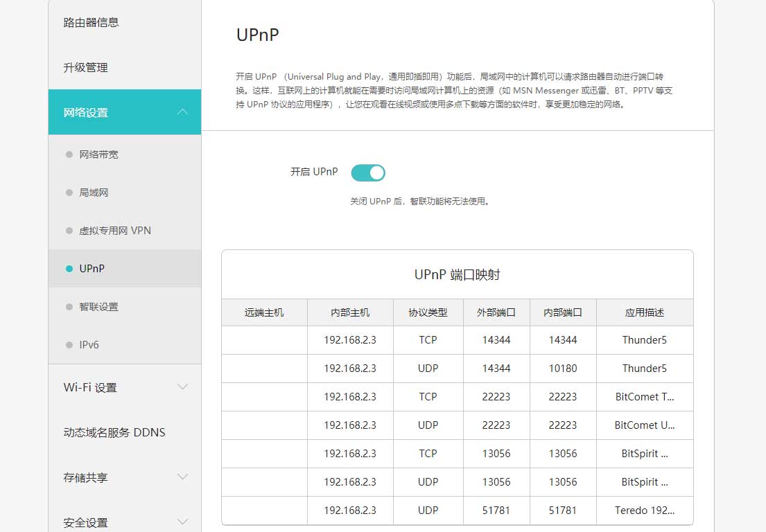Image resolution: width=766 pixels, height=532 pixels.
Task: Open the 路由器信息 page
Action: (x=92, y=22)
